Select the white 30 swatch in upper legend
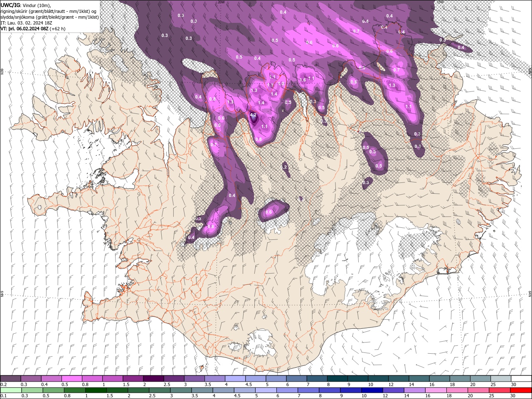The height and width of the screenshot is (399, 532). tap(521, 379)
